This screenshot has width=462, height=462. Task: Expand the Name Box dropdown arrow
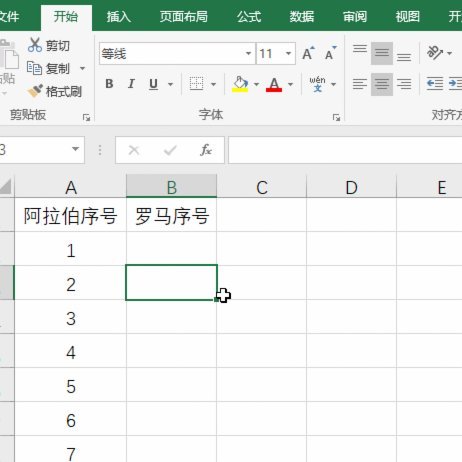coord(75,149)
